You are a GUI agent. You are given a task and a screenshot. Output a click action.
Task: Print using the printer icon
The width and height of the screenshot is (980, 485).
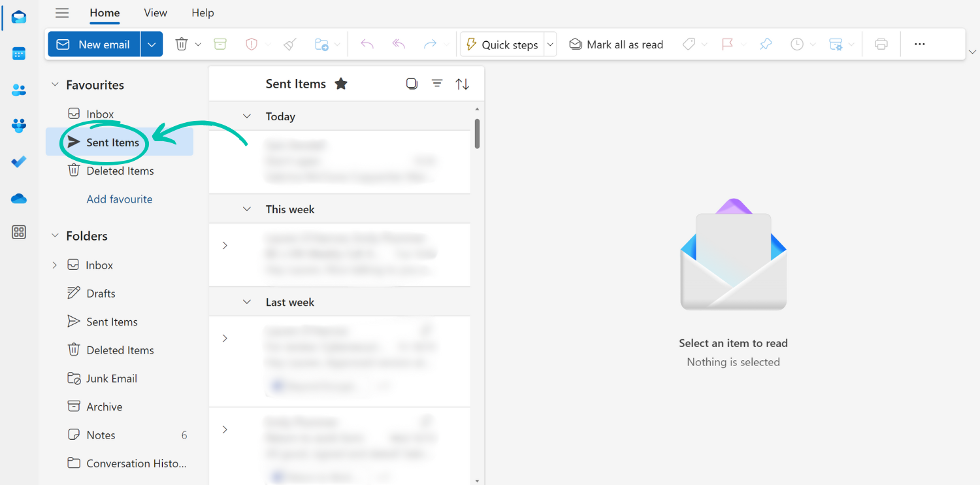(881, 44)
